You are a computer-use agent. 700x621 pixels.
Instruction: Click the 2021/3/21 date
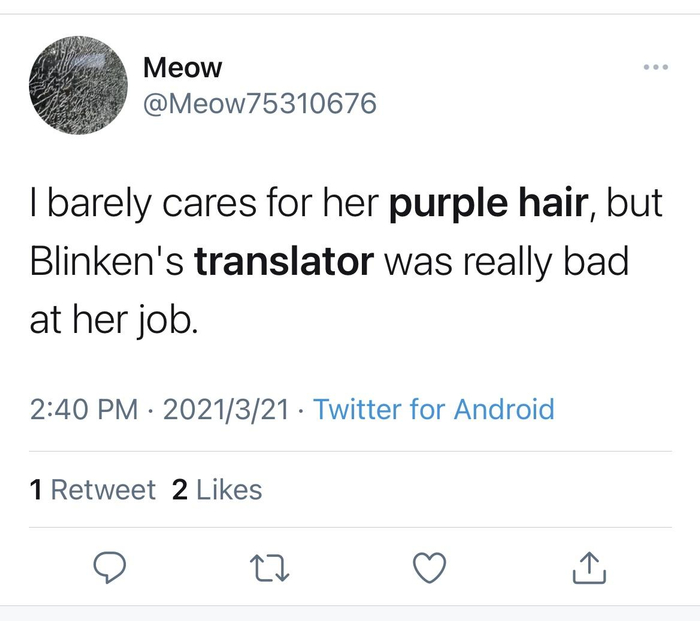click(226, 409)
